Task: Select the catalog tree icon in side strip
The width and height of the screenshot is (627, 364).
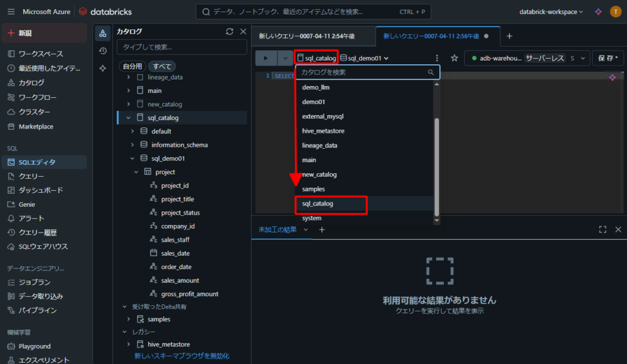Action: pyautogui.click(x=103, y=33)
